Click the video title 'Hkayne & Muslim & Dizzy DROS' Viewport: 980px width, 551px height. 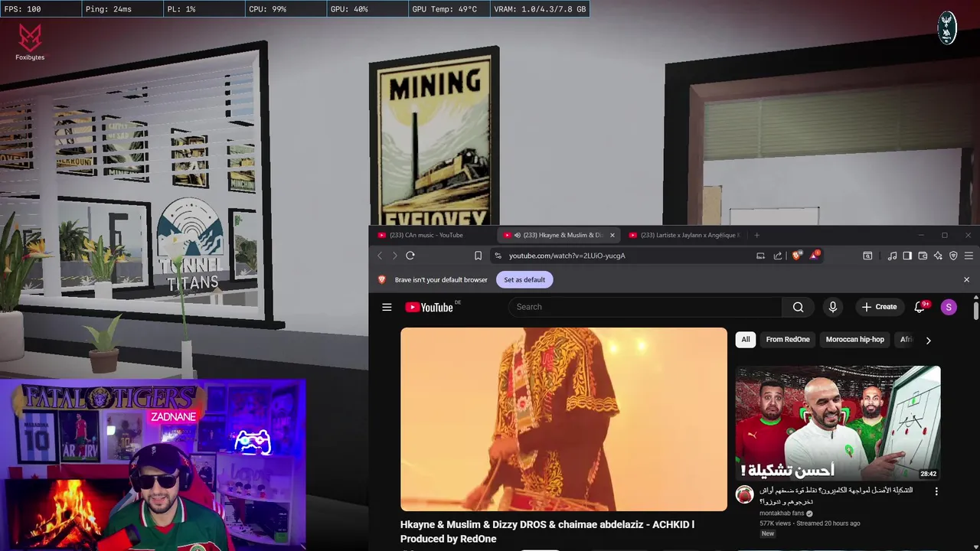pos(547,531)
